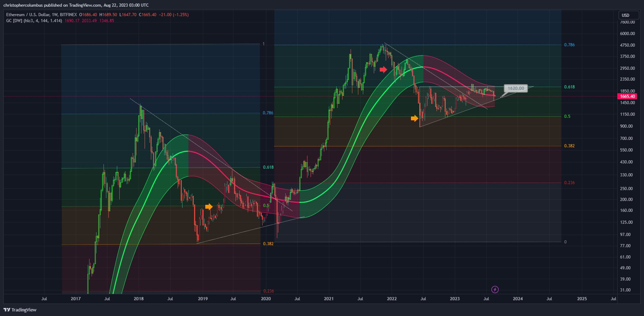
Task: Click the 2021 label on the time axis
Action: point(328,298)
